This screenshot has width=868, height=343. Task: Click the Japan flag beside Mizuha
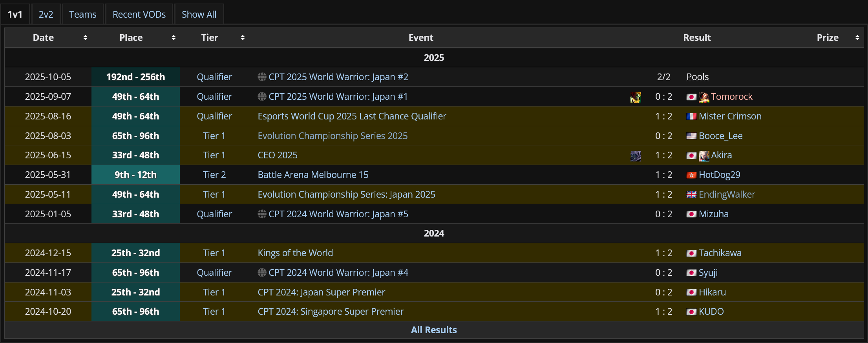(x=691, y=214)
